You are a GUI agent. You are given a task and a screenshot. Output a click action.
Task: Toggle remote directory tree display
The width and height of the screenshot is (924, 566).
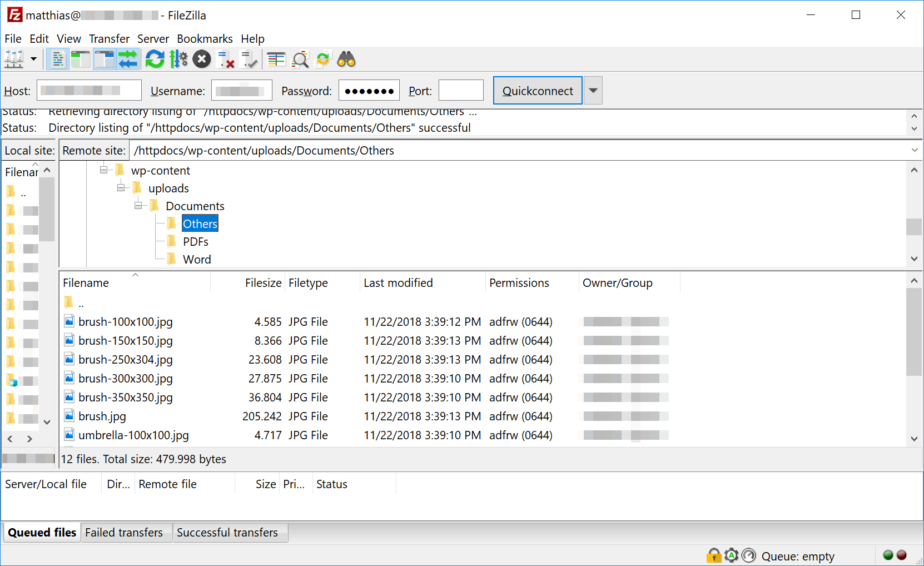[x=104, y=59]
